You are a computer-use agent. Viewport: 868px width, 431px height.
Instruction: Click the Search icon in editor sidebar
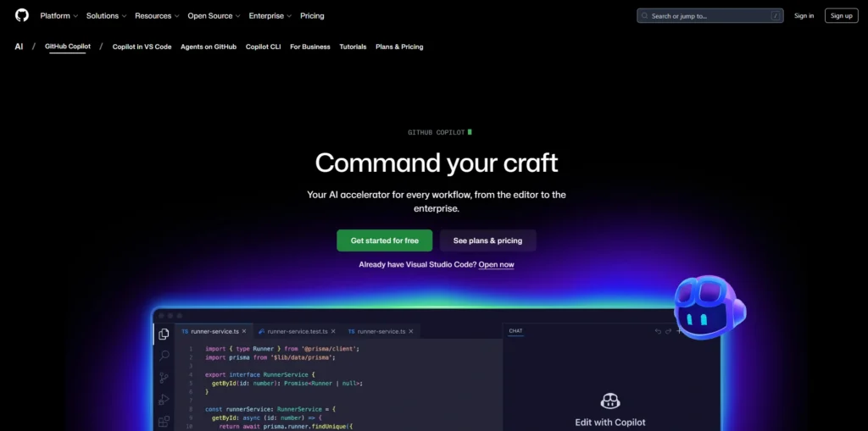pyautogui.click(x=164, y=356)
